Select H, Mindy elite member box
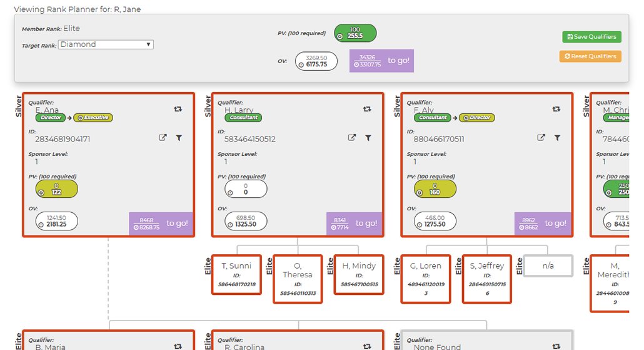 point(359,274)
